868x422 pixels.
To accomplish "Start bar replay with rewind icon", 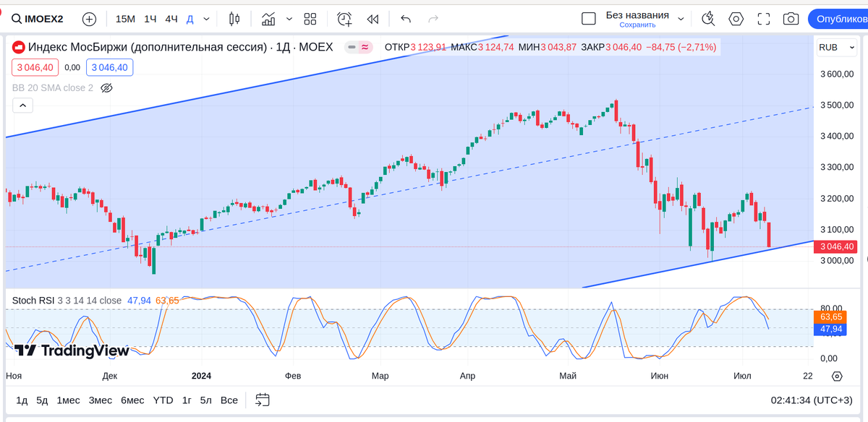I will (x=373, y=19).
